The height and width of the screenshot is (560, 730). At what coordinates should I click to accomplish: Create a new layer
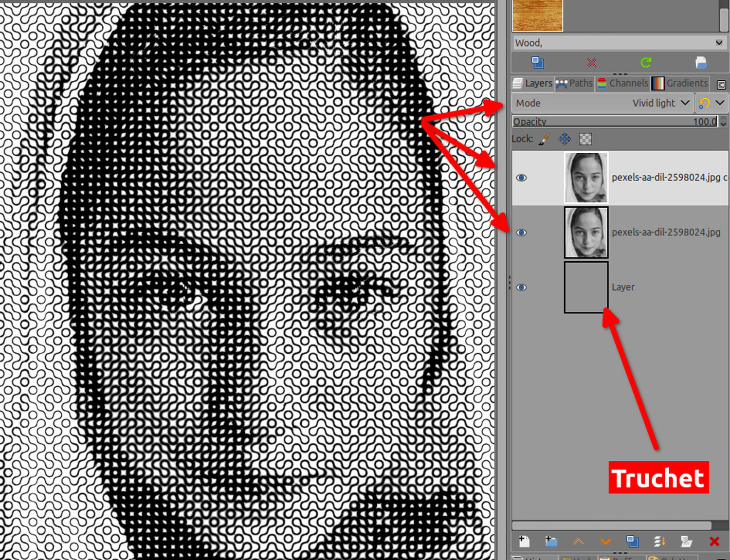(x=524, y=541)
